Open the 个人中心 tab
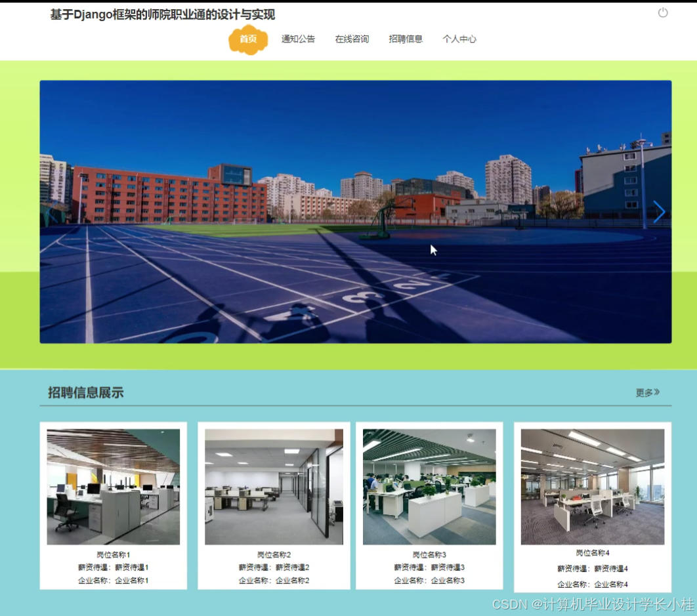This screenshot has width=697, height=616. (x=460, y=39)
